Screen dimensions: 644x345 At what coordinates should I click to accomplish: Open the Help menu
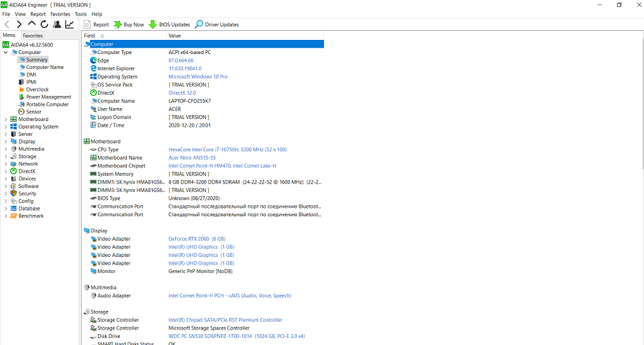pos(97,14)
